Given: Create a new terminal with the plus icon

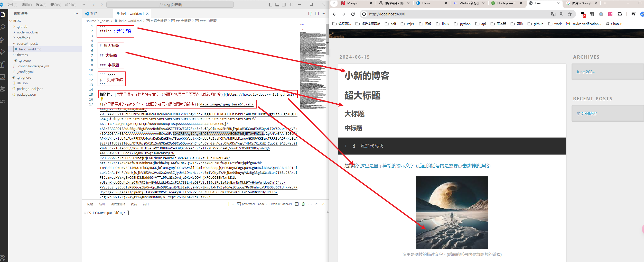Looking at the screenshot, I should pos(228,204).
